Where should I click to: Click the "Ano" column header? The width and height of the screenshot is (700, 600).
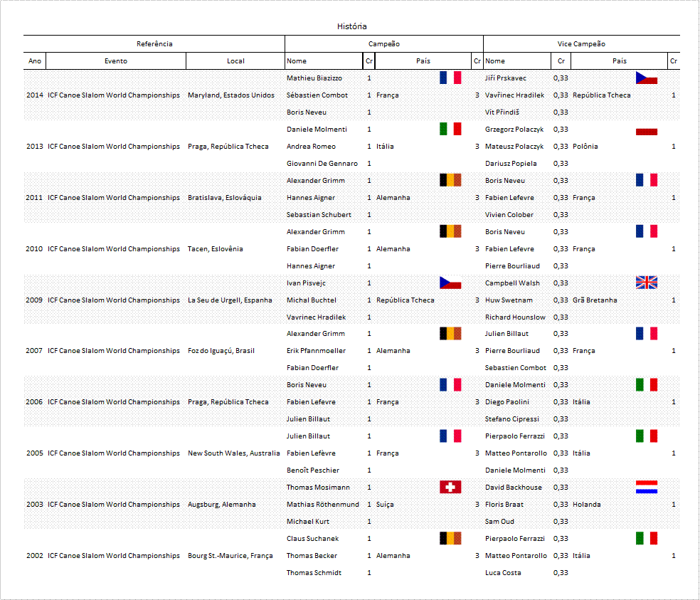point(35,60)
